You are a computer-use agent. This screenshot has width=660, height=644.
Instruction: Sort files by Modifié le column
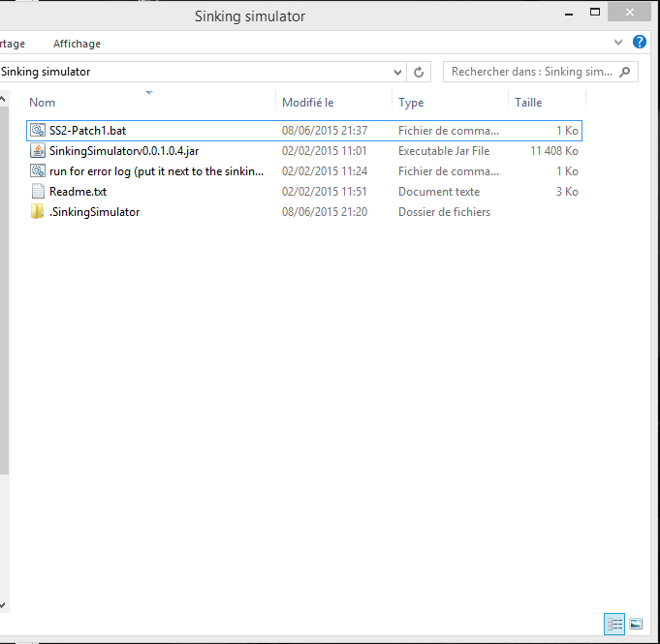click(x=307, y=103)
